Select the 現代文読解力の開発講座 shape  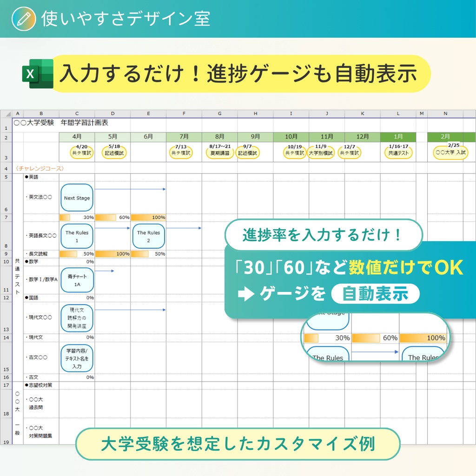point(77,318)
